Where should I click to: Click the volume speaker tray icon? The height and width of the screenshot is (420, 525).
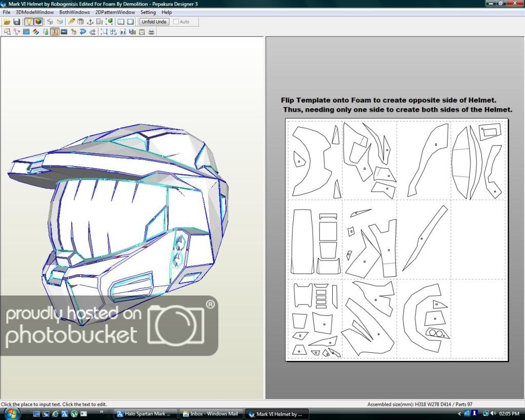point(494,414)
